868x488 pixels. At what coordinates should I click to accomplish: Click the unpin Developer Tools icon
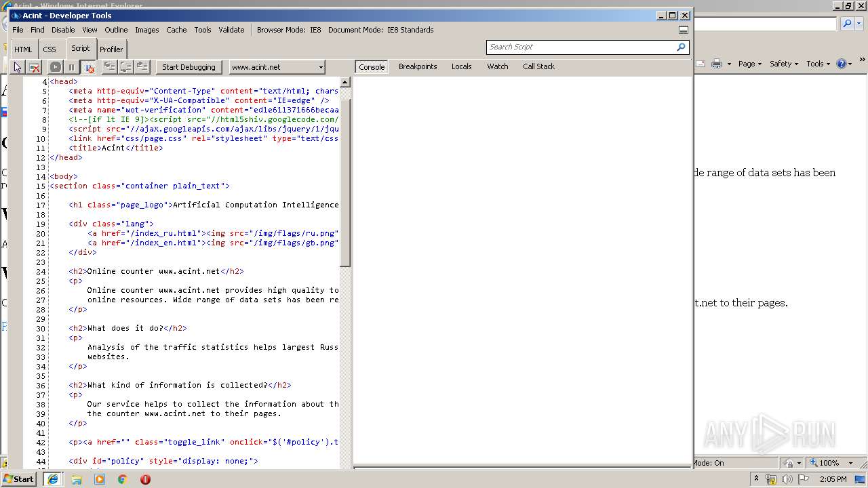(684, 30)
